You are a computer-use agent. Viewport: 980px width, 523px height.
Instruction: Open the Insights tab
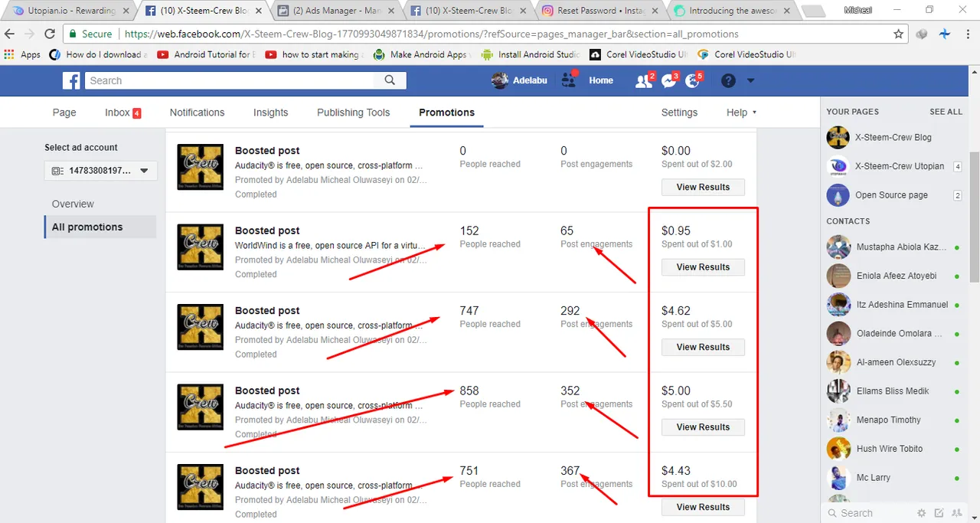click(x=271, y=113)
